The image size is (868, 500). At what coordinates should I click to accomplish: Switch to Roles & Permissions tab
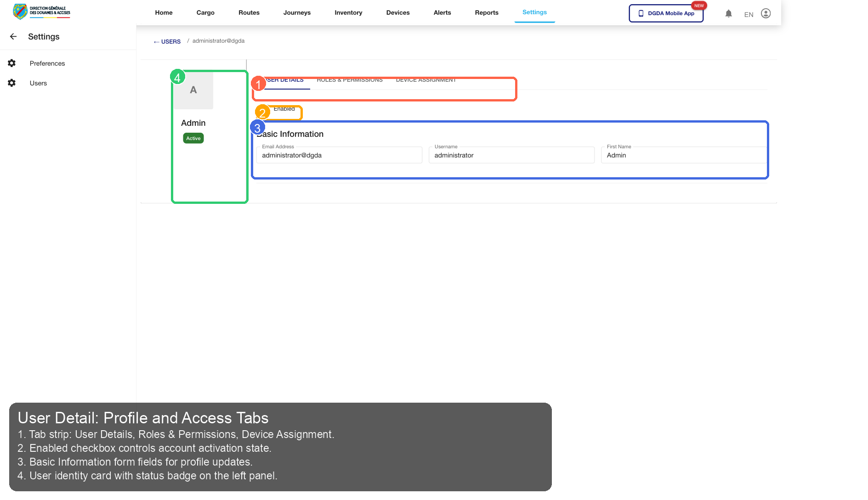click(350, 79)
